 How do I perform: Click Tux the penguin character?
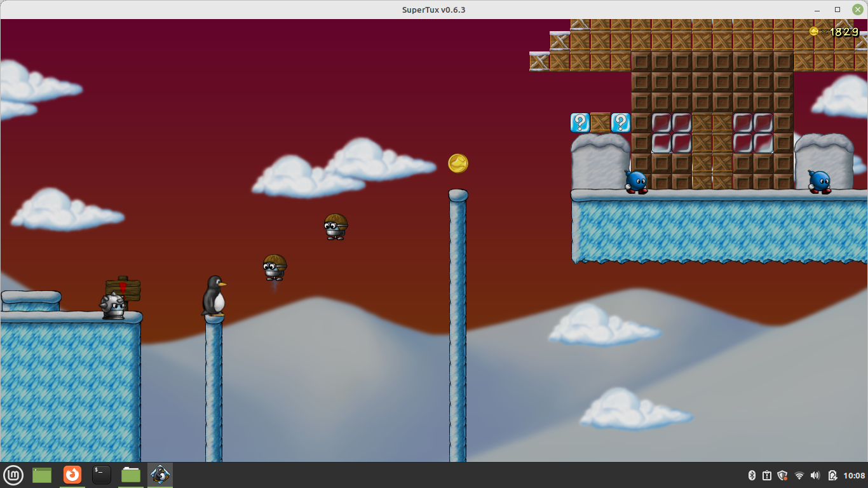[x=214, y=295]
